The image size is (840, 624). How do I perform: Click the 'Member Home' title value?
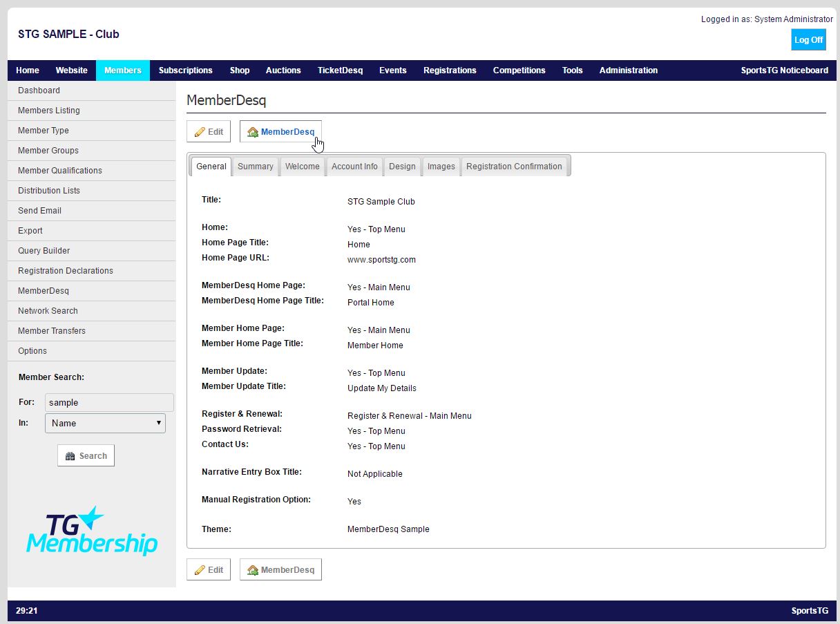coord(375,346)
